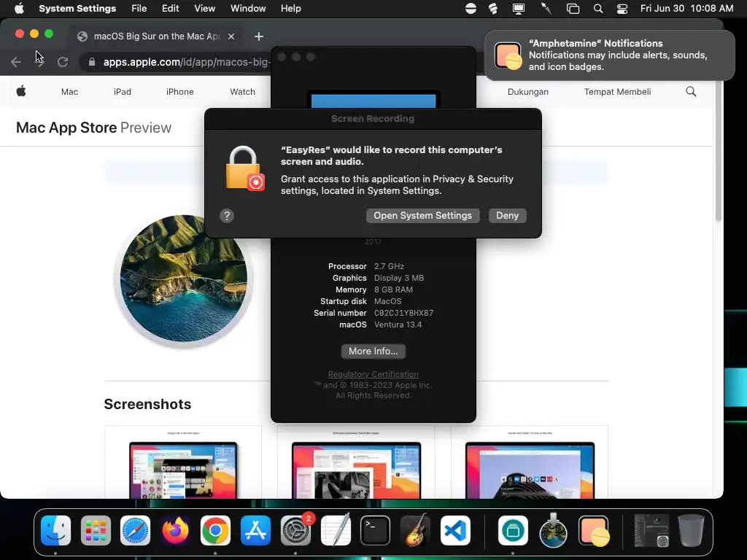Click the search icon on Apple website

[691, 91]
